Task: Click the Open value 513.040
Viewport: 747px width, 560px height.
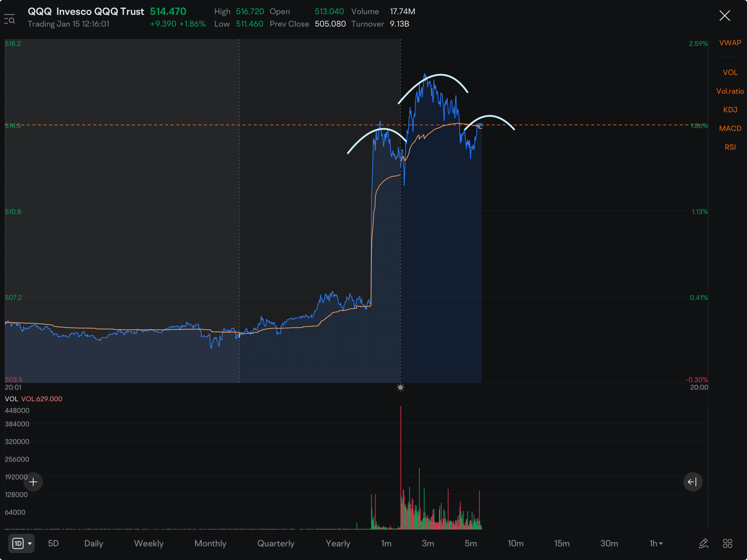Action: coord(329,11)
